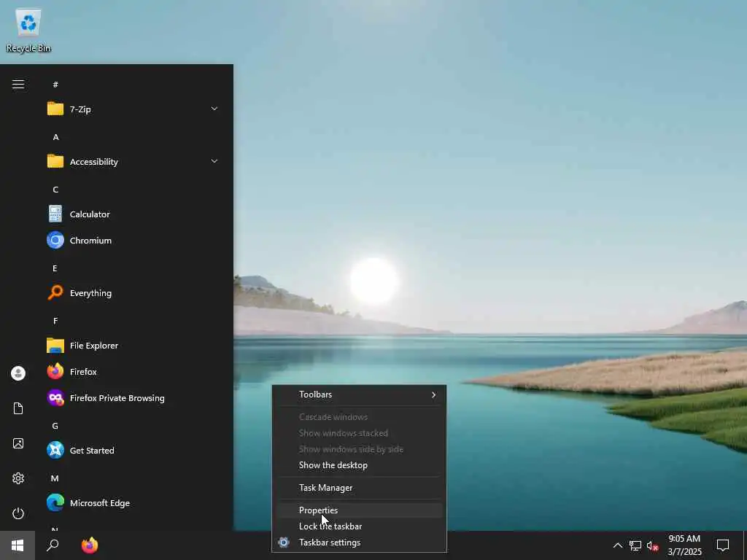Open the network tray icon
747x560 pixels.
coord(635,545)
